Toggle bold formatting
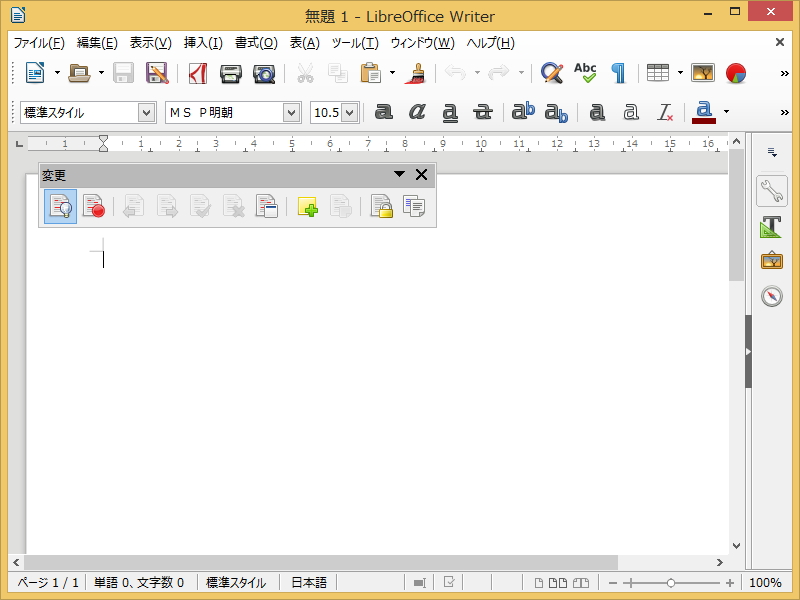This screenshot has height=600, width=800. pyautogui.click(x=384, y=112)
